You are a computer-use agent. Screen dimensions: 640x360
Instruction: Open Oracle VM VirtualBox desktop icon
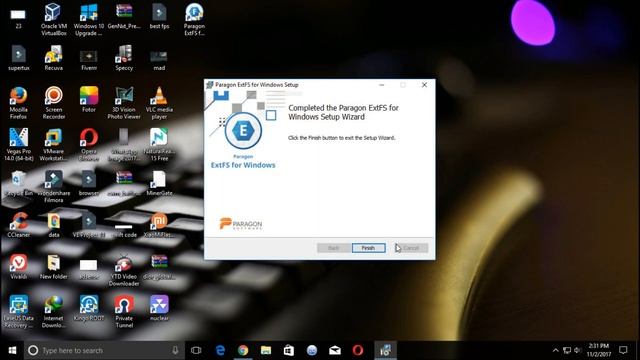(53, 19)
